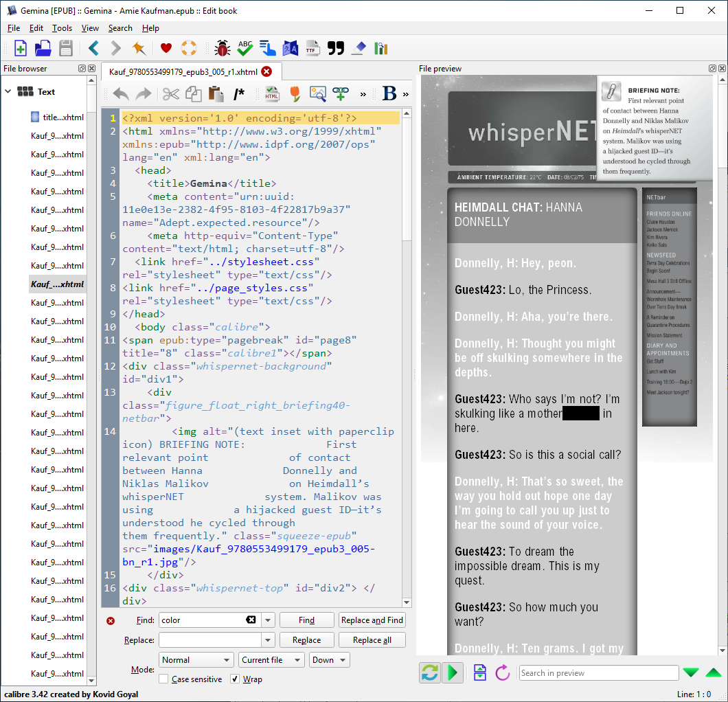Open the search Mode dropdown showing Normal

(196, 660)
